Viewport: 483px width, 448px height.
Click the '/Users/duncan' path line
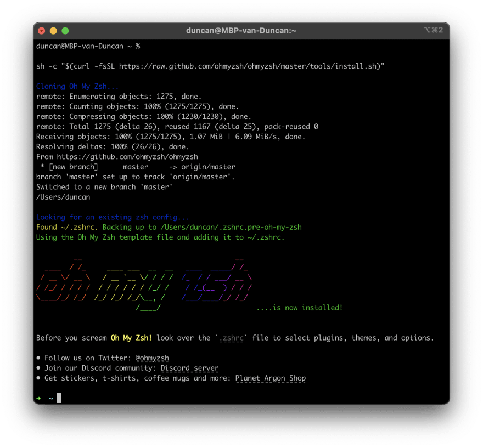pyautogui.click(x=63, y=197)
